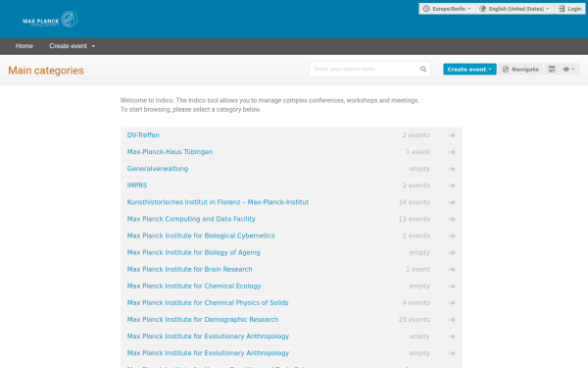
Task: Click '13 events' count in Computing Facility row
Action: [x=414, y=219]
